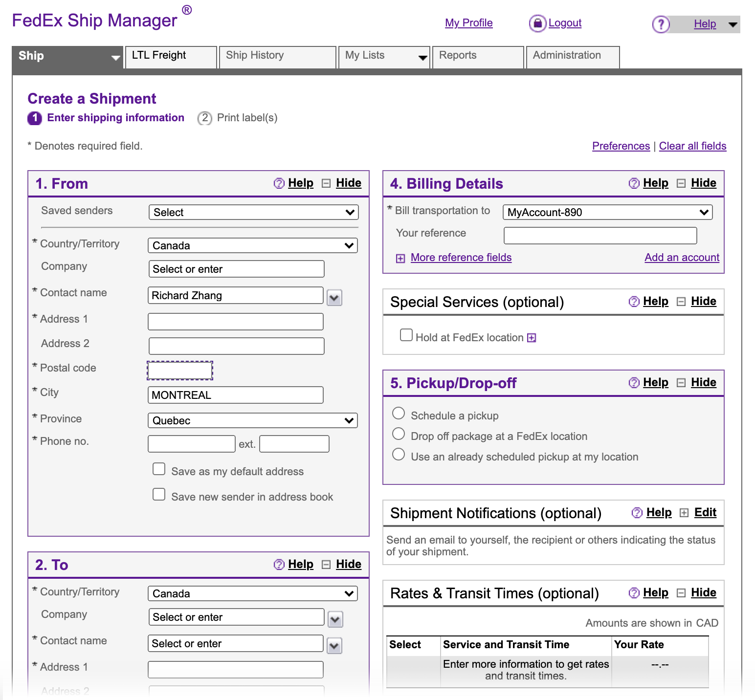Click the minus icon beside Billing Details Hide

point(681,183)
